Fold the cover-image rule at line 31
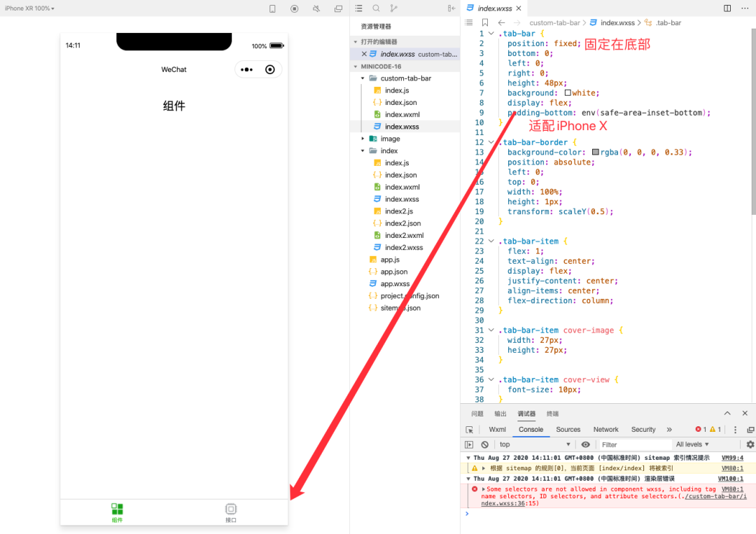Viewport: 756px width, 534px height. click(491, 330)
